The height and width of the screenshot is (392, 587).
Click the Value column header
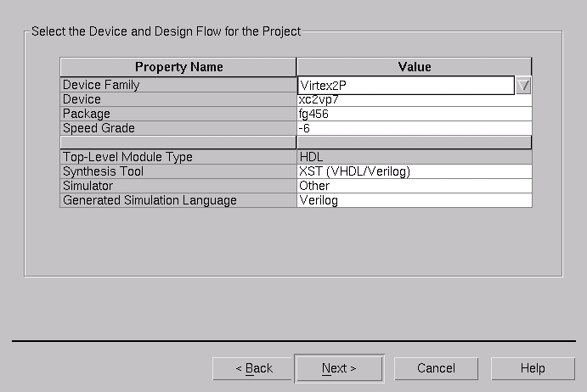tap(414, 67)
